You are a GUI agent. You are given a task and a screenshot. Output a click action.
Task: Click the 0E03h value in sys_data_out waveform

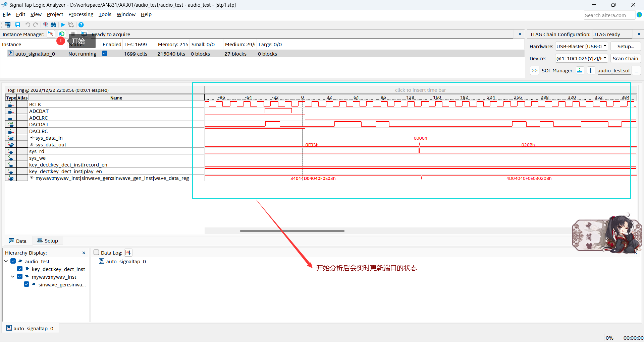coord(312,145)
